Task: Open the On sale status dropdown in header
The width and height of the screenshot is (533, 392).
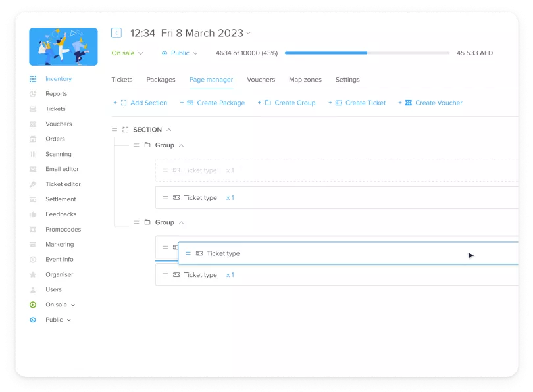Action: click(x=127, y=53)
